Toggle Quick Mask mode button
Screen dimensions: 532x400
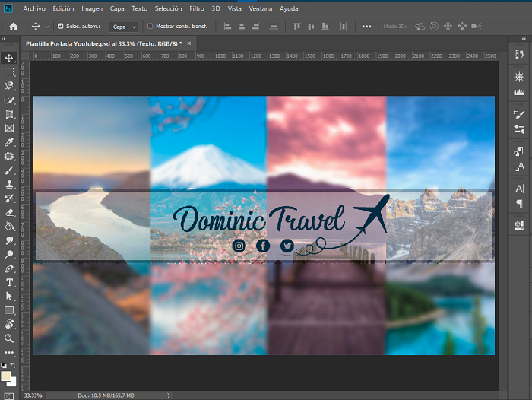[x=9, y=396]
